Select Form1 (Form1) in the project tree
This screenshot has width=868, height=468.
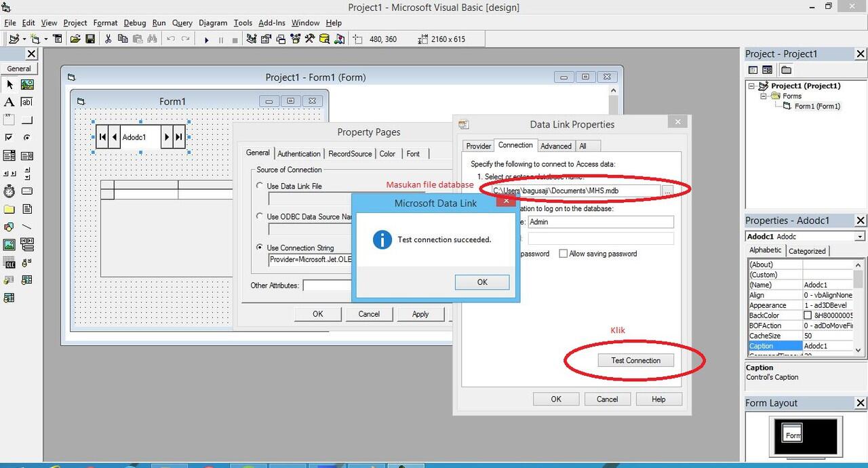[x=817, y=106]
